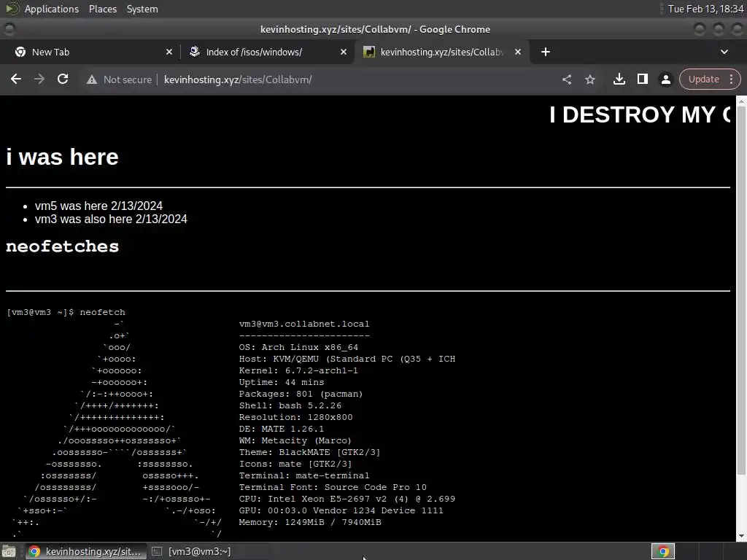Image resolution: width=747 pixels, height=560 pixels.
Task: Click the "neofetches" heading
Action: (x=63, y=246)
